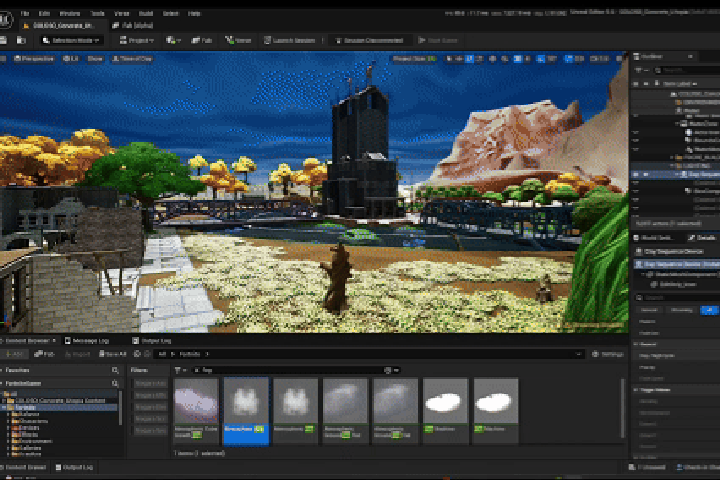Click the Start Game button
Viewport: 720px width, 480px height.
[x=438, y=40]
